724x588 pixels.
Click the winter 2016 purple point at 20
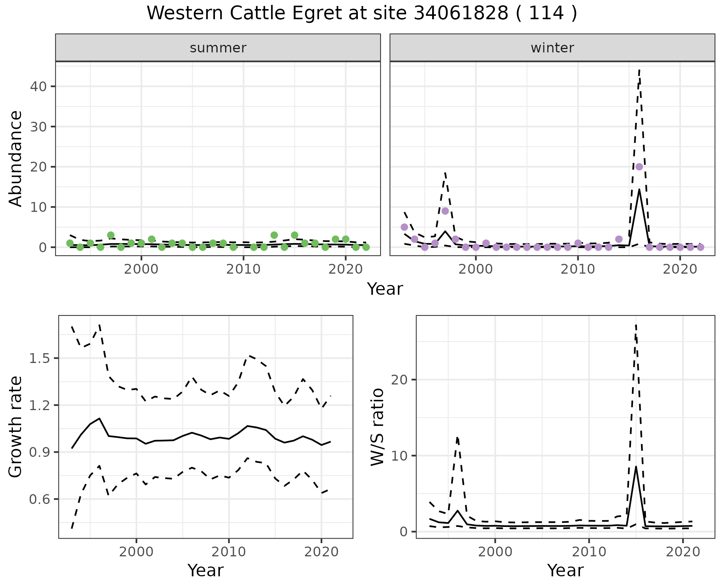pos(639,167)
